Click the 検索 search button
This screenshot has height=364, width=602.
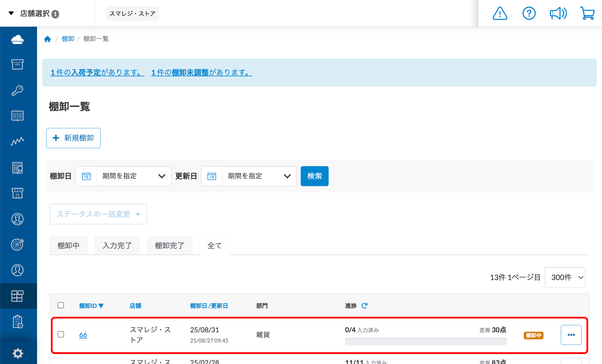(314, 176)
